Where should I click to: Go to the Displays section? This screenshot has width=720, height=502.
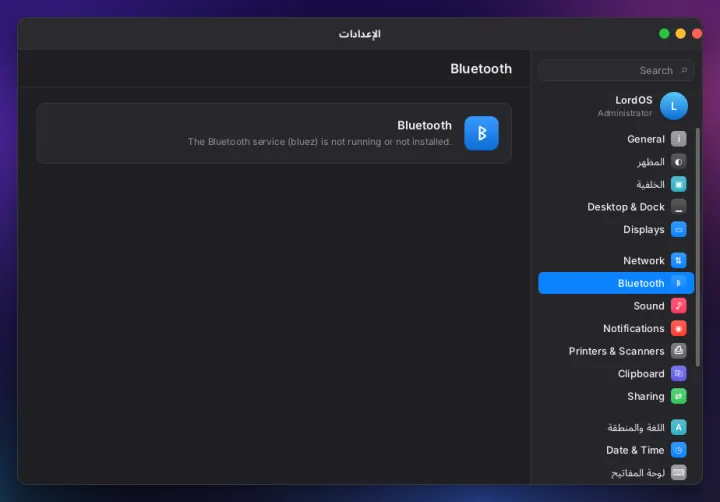(616, 229)
